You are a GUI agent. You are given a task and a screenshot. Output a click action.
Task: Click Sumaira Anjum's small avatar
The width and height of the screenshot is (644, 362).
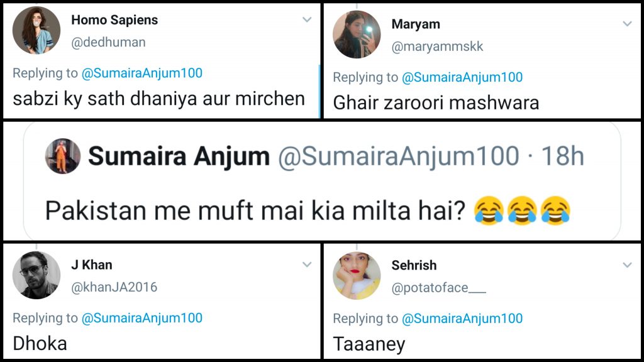pos(63,156)
